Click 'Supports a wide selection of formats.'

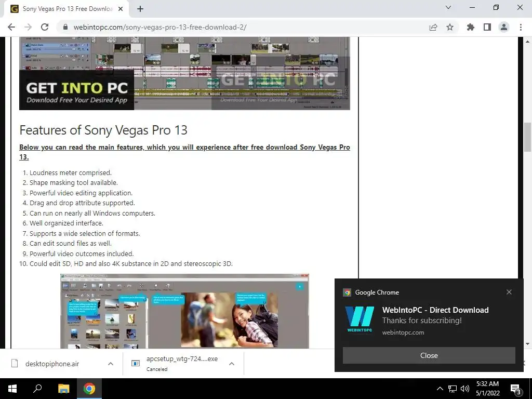(85, 233)
